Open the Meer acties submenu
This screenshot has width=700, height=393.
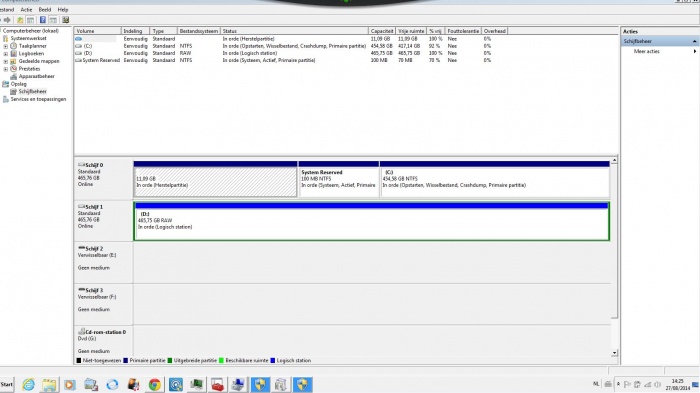[x=660, y=51]
